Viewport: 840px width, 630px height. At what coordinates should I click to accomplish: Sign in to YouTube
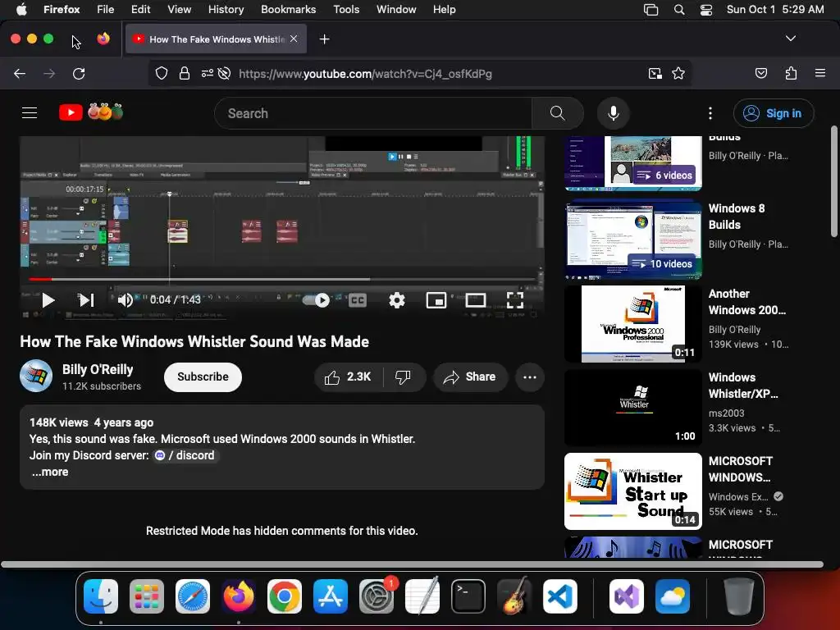click(773, 113)
